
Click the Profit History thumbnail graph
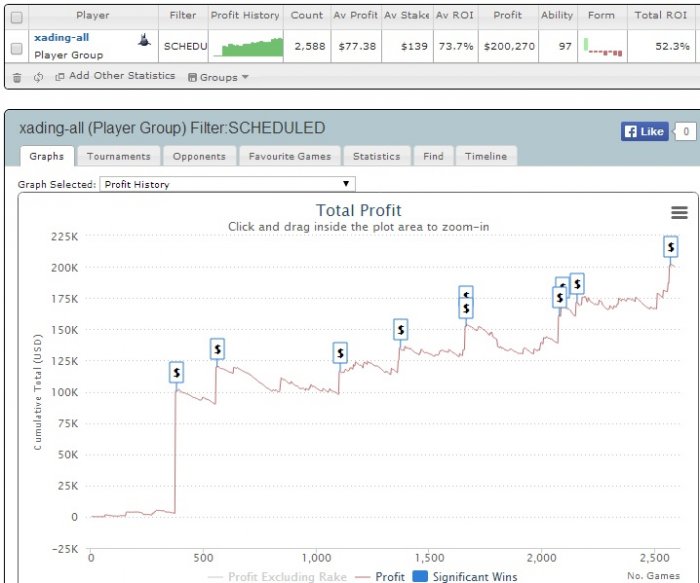point(248,47)
